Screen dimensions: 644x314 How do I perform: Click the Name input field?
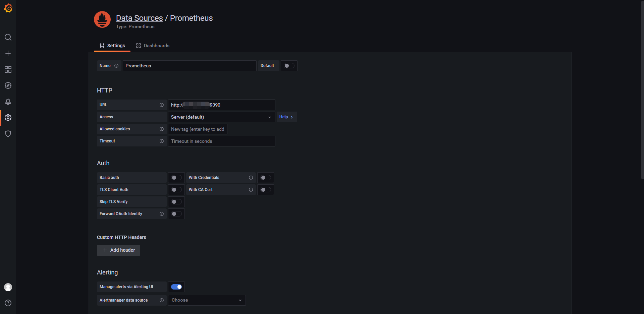[190, 66]
